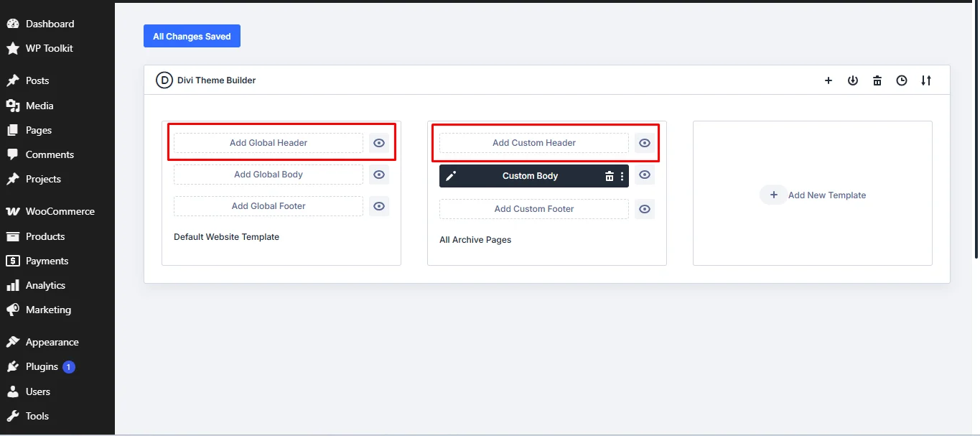Select the Custom Body label
Screen dimensions: 980x436
coord(530,176)
